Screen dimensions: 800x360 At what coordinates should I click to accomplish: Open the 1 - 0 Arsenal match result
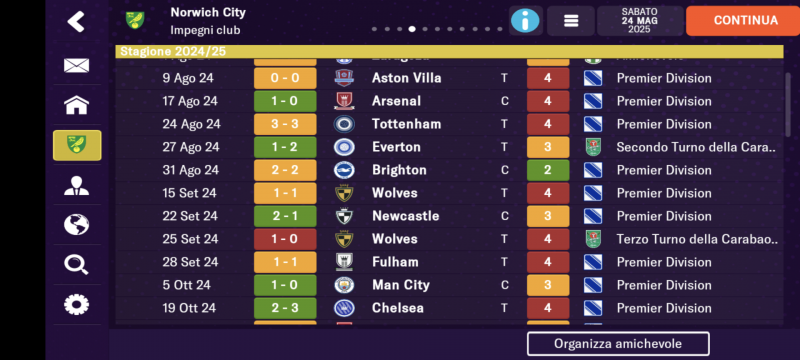point(285,101)
